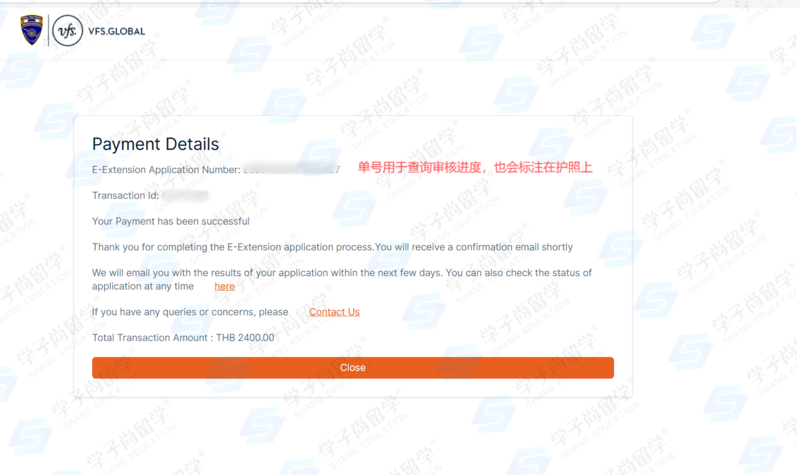Click the 'Thank you for completing' confirmation sentence
The image size is (800, 475).
click(x=332, y=247)
